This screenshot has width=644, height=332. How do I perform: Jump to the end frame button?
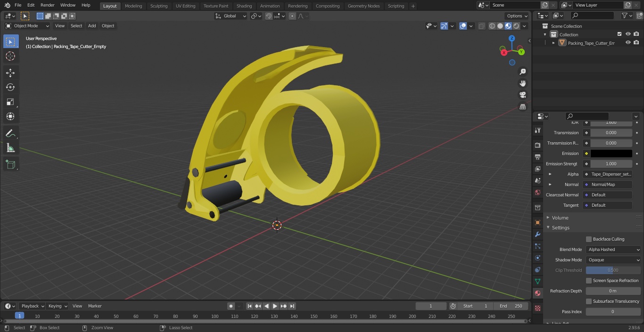[292, 306]
